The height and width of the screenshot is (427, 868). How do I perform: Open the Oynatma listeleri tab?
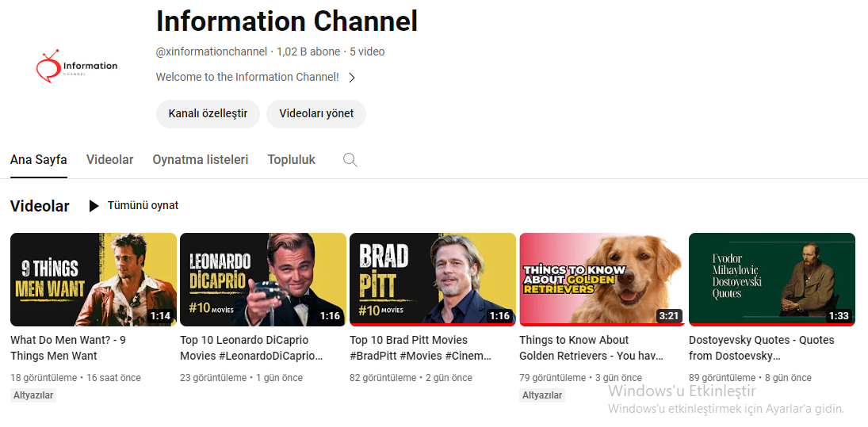(201, 160)
